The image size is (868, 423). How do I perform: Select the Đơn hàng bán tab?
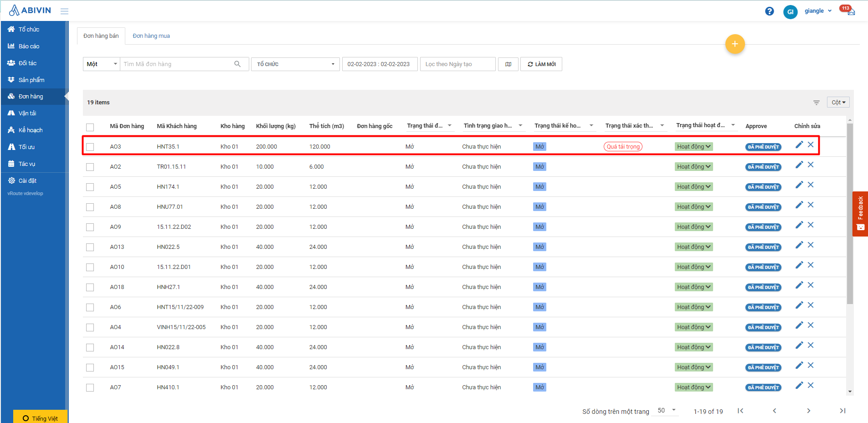pos(101,36)
